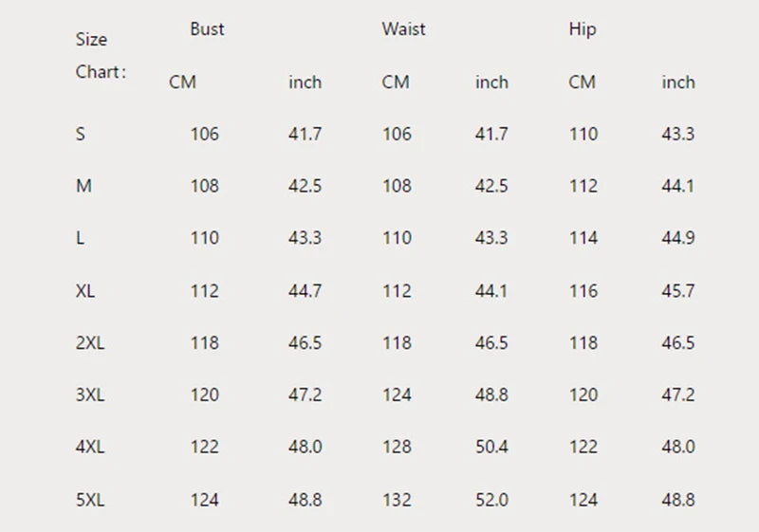Select the 2XL size row label

90,343
